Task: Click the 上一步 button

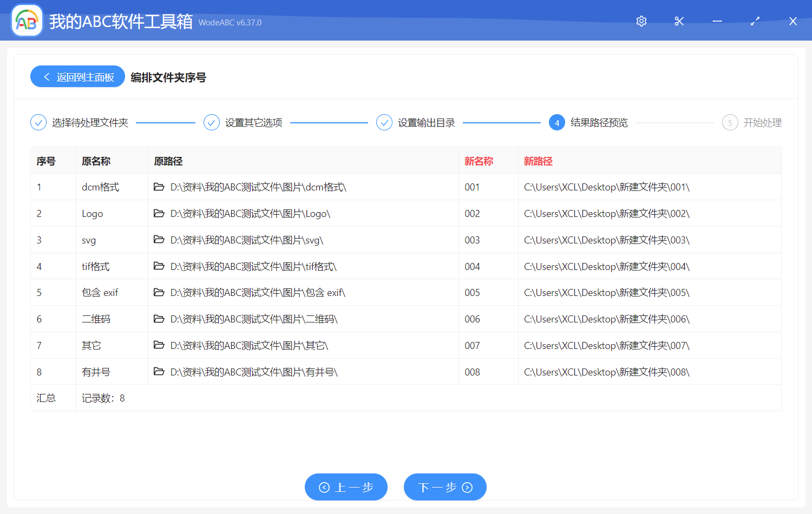Action: [x=346, y=487]
